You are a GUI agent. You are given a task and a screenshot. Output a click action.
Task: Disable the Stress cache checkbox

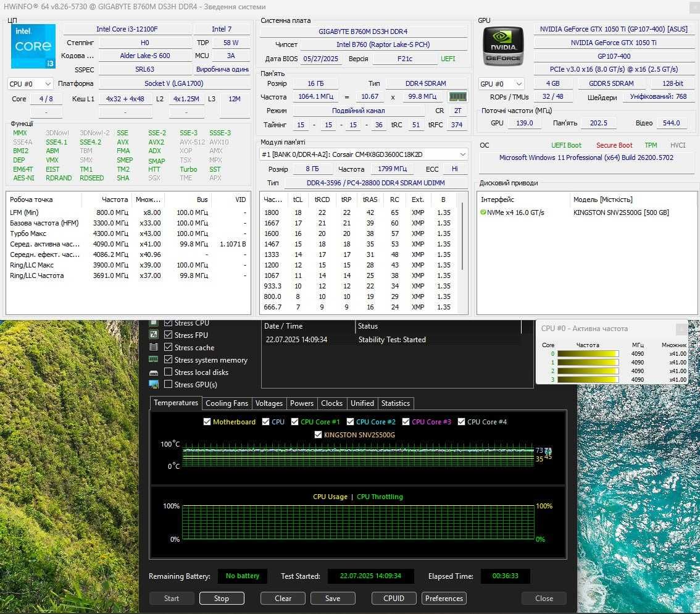coord(169,347)
